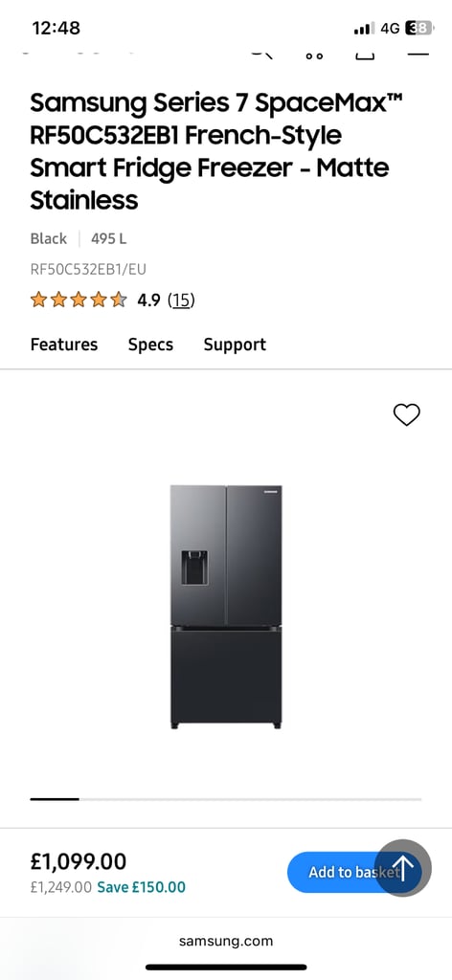
Task: Click the star rating icons
Action: 79,300
